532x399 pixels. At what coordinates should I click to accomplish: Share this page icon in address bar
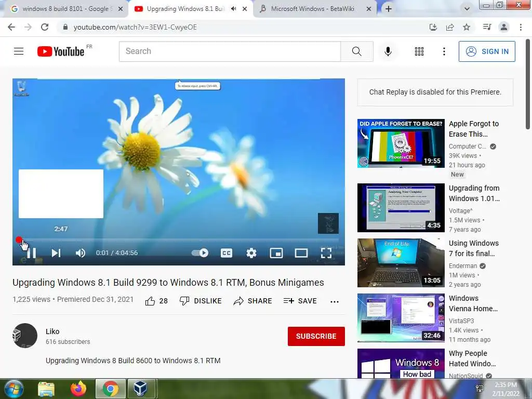[450, 27]
